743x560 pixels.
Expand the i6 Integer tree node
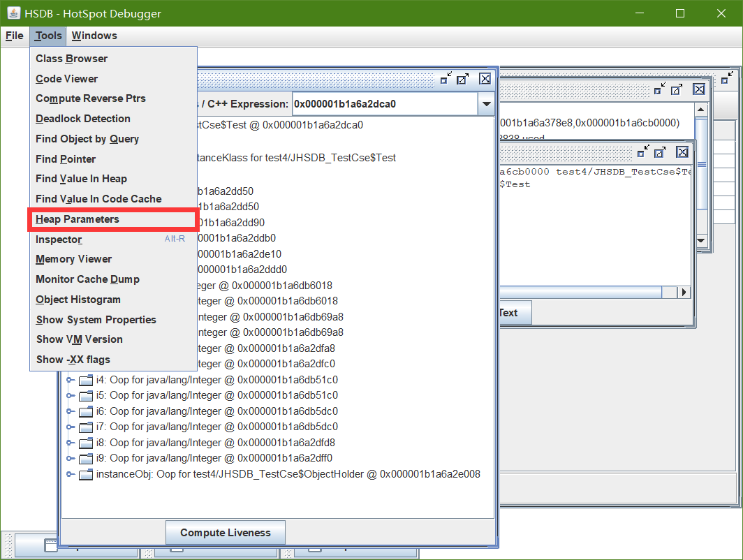(x=70, y=411)
